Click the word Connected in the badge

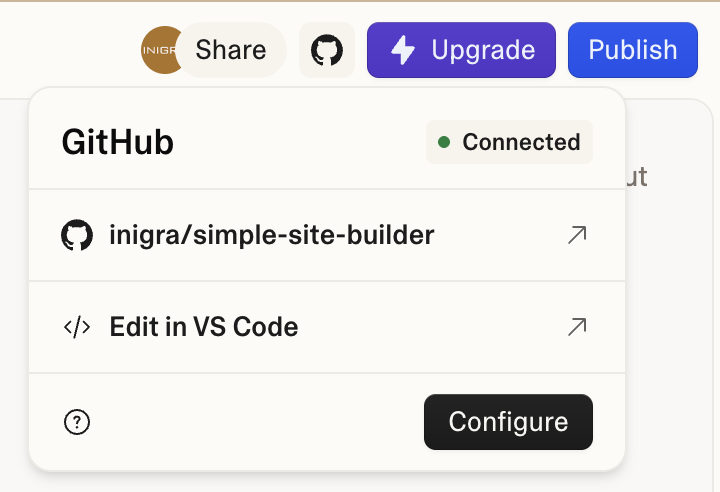click(521, 142)
